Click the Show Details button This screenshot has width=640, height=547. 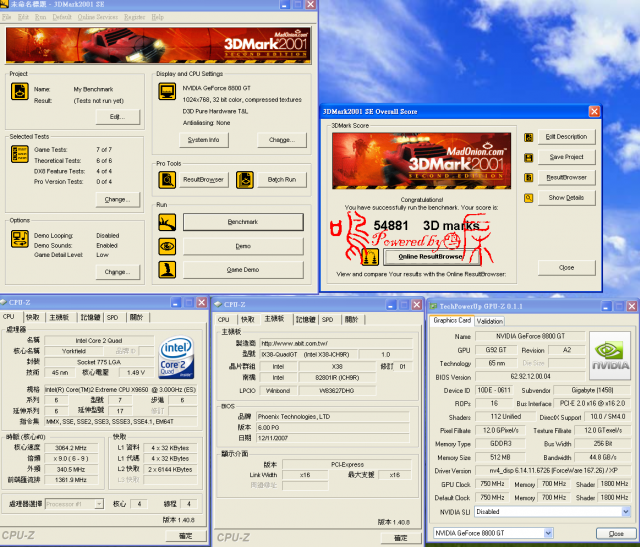pyautogui.click(x=567, y=198)
